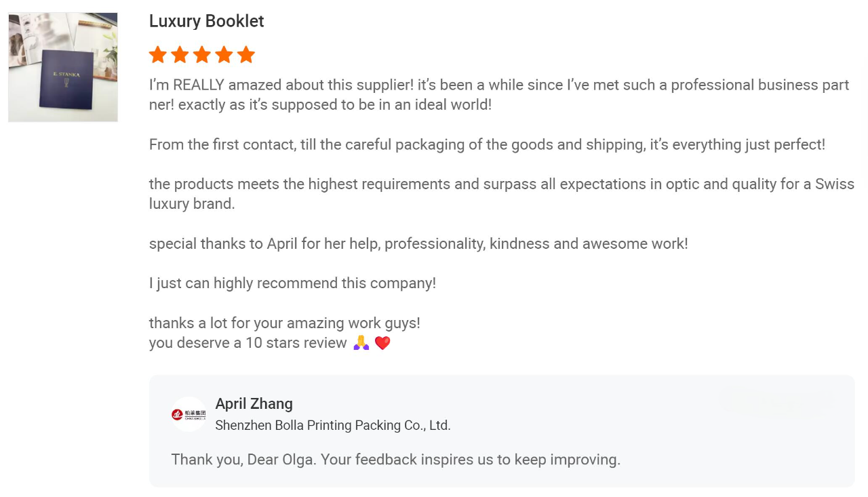Viewport: 868px width, 497px height.
Task: Click the 'I'm REALLY amazed' review paragraph
Action: tap(499, 95)
